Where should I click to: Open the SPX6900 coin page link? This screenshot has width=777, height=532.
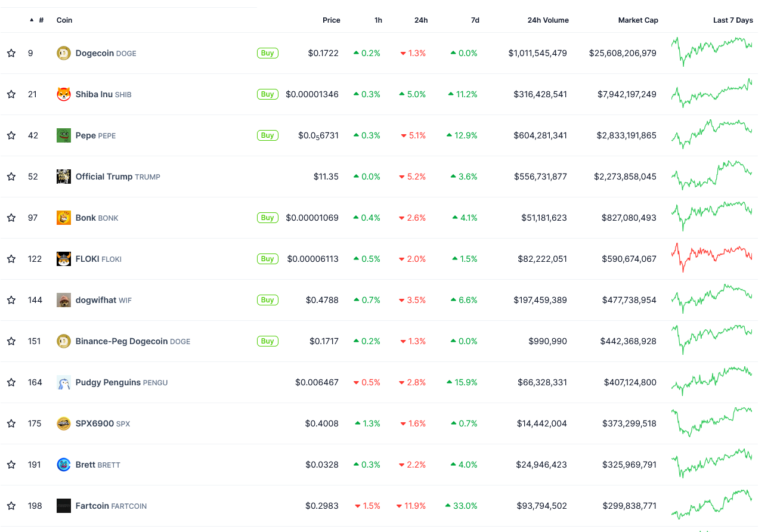pyautogui.click(x=94, y=423)
